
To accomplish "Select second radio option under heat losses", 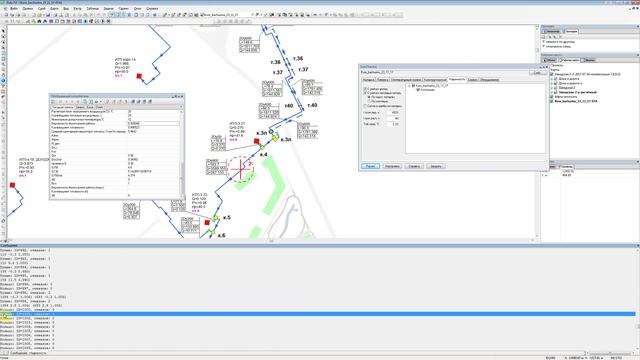I will coord(369,101).
